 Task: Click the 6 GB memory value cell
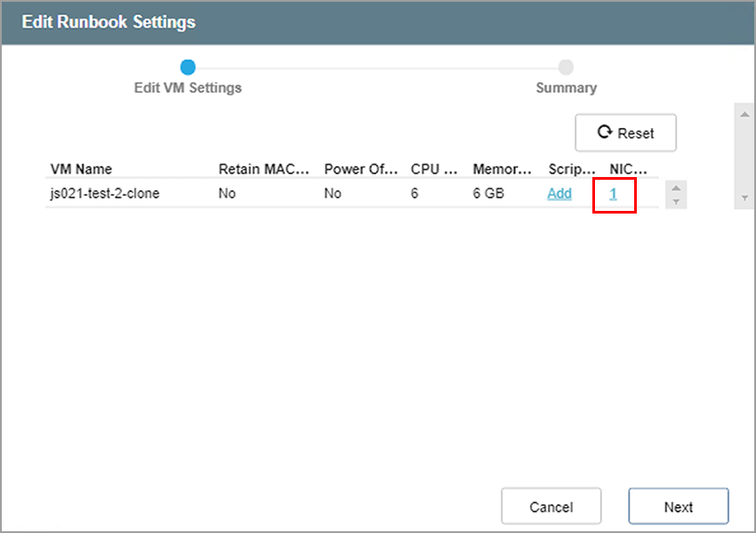[488, 193]
